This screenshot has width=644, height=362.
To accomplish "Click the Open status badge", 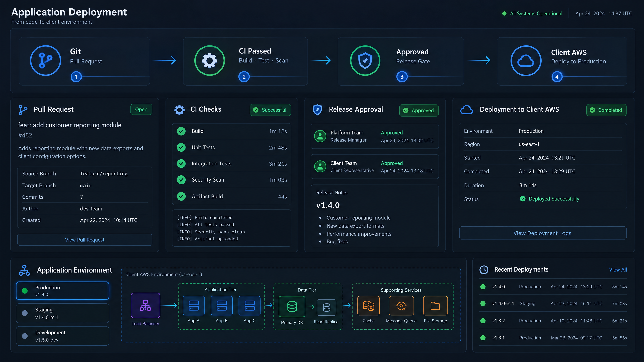I will (x=141, y=109).
